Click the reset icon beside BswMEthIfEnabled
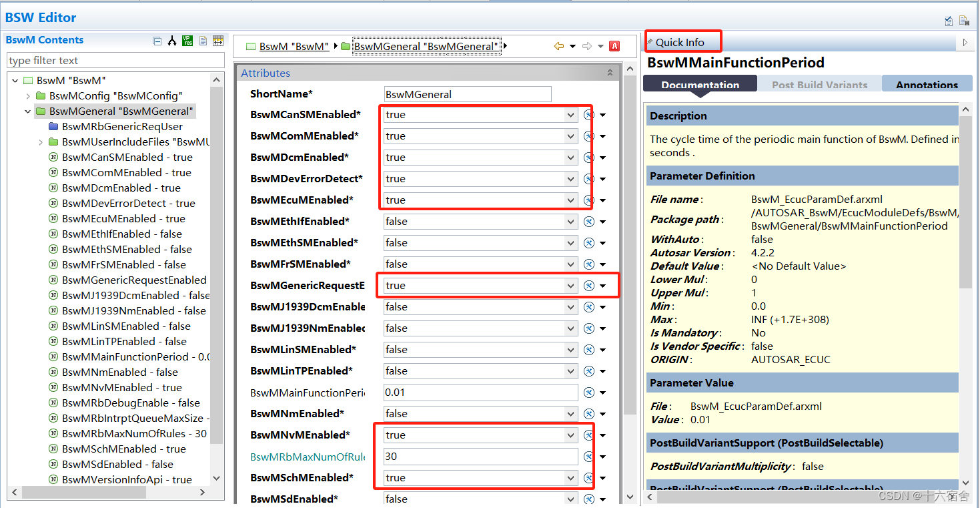 589,222
